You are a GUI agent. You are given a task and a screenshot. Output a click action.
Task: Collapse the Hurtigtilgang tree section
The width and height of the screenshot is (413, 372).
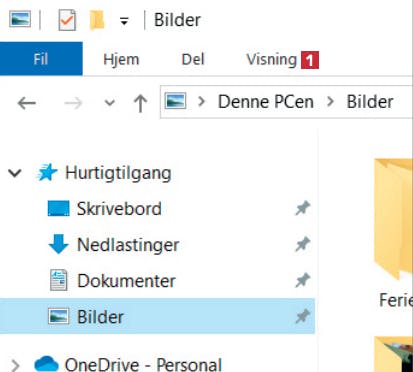pyautogui.click(x=15, y=173)
